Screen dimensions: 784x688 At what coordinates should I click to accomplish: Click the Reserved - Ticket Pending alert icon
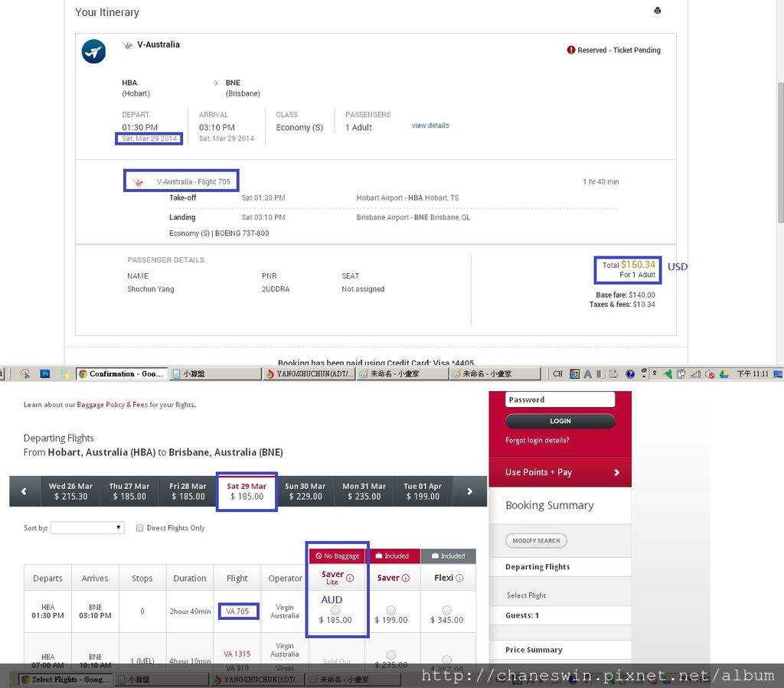(x=571, y=50)
